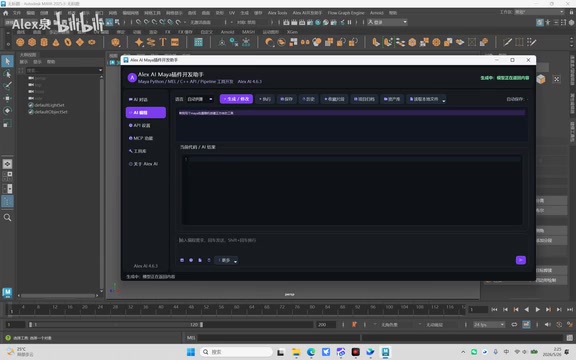The width and height of the screenshot is (576, 360).
Task: Open the language dropdown in Alex AI
Action: [x=200, y=99]
